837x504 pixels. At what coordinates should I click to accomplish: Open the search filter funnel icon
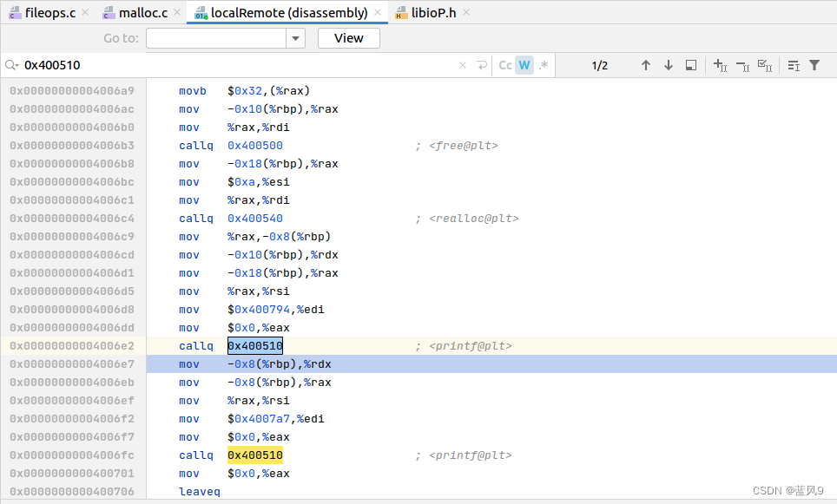(814, 65)
